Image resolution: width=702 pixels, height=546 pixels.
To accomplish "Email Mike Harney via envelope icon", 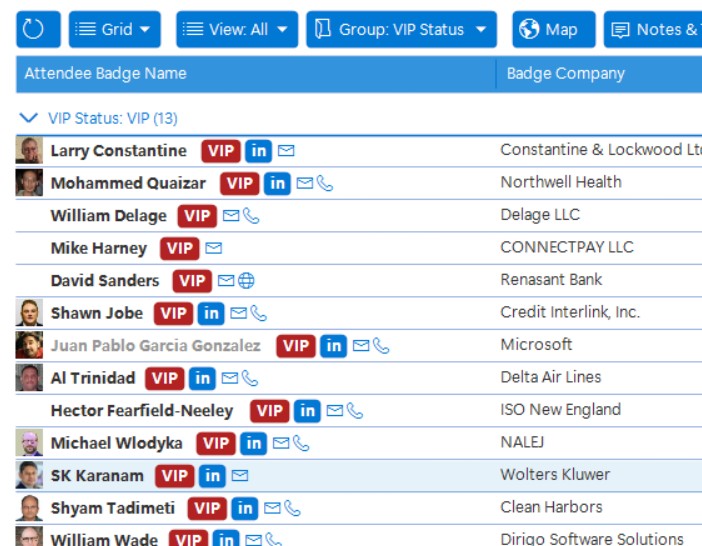I will 214,248.
